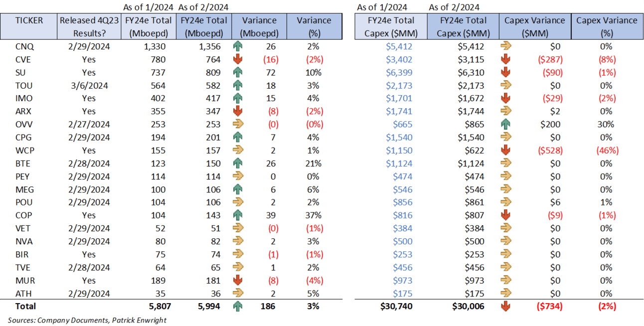The image size is (644, 326).
Task: Select the CNQ ticker cell
Action: click(x=25, y=46)
